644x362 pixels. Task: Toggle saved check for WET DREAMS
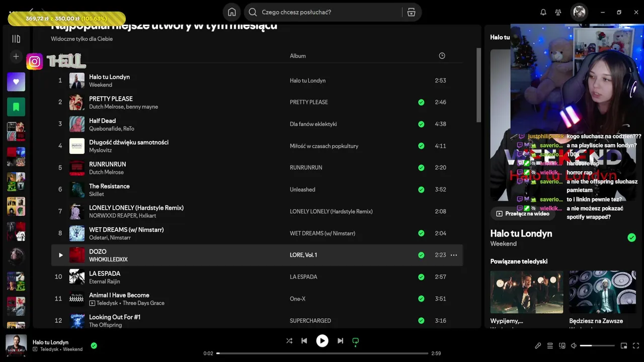pyautogui.click(x=421, y=233)
